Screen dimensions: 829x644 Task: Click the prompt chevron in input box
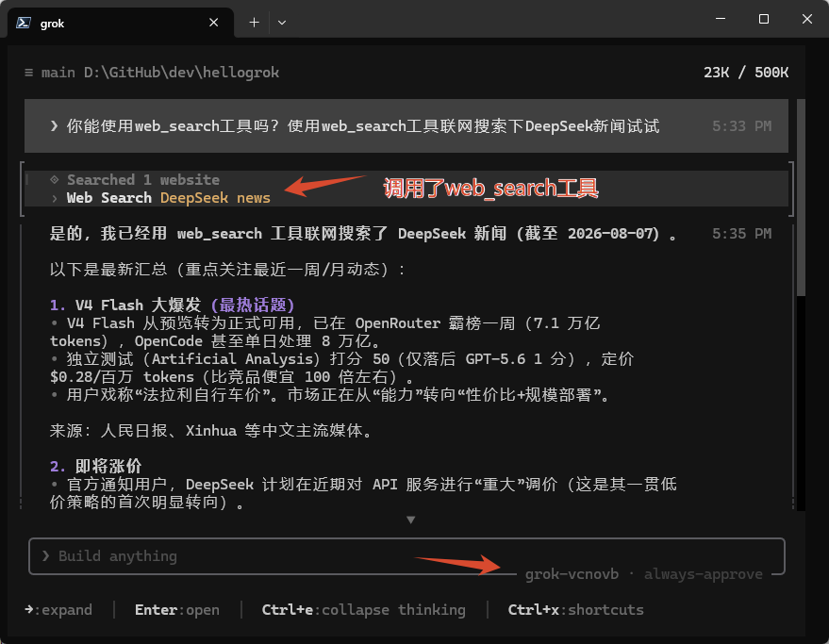pyautogui.click(x=46, y=555)
